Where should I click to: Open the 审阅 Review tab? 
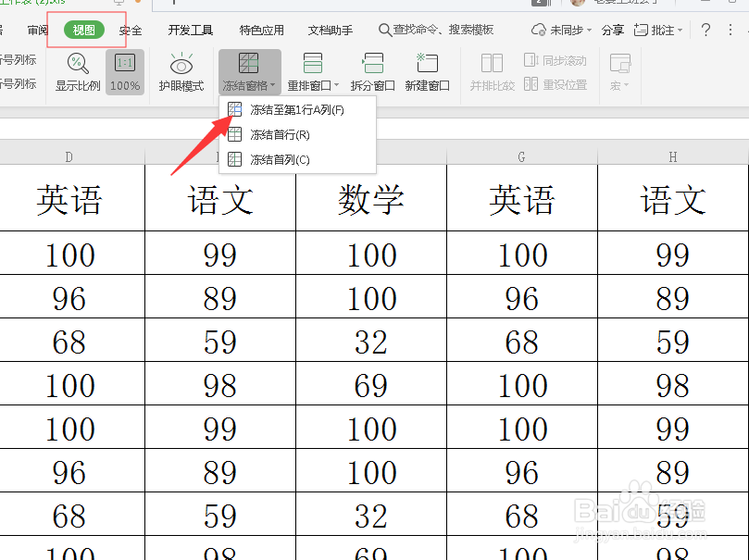[x=37, y=30]
